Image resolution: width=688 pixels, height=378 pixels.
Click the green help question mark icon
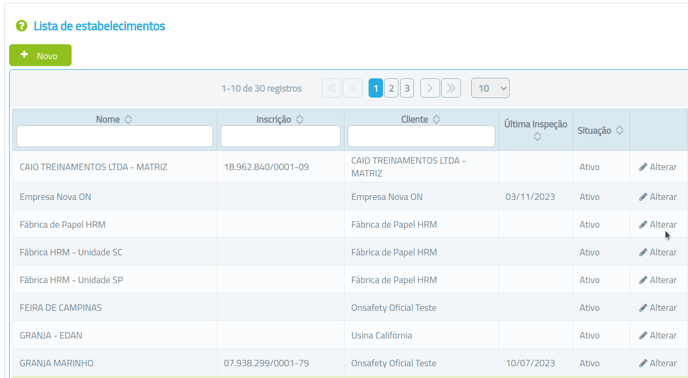21,26
